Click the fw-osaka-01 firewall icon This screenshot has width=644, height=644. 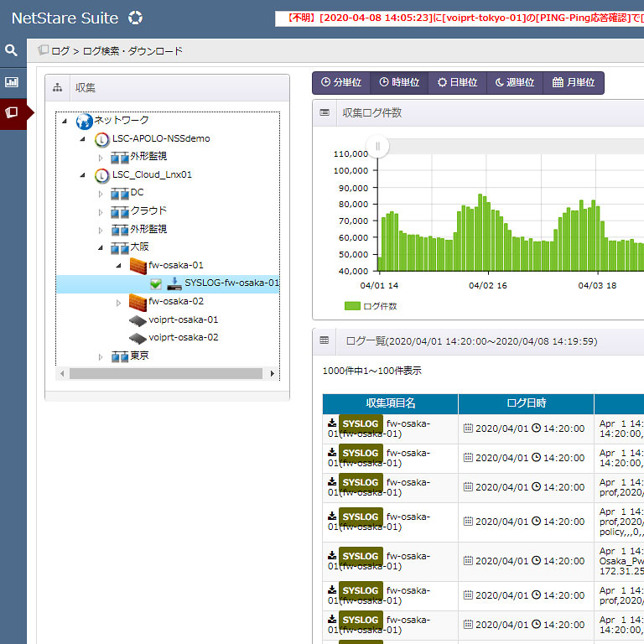click(138, 266)
